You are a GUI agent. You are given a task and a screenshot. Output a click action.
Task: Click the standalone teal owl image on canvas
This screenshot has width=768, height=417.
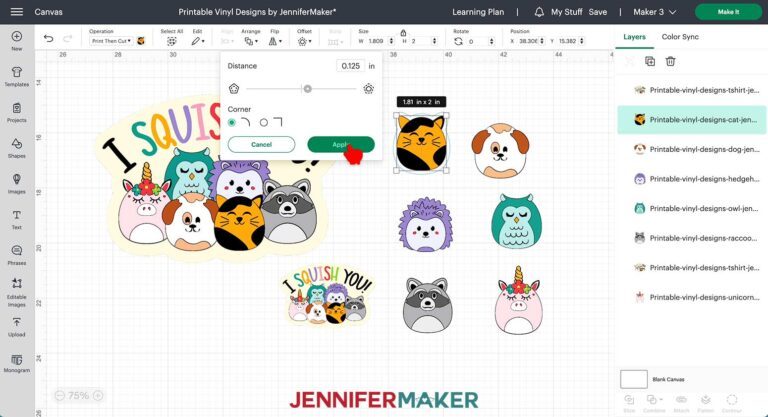[x=516, y=221]
